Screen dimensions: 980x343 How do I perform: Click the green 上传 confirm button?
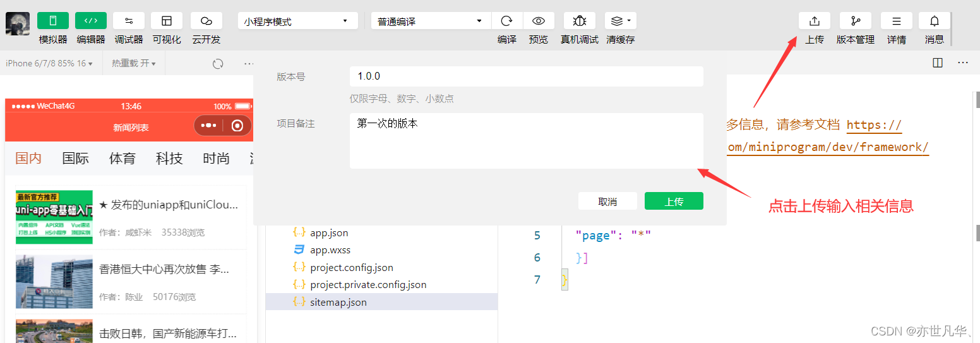674,202
